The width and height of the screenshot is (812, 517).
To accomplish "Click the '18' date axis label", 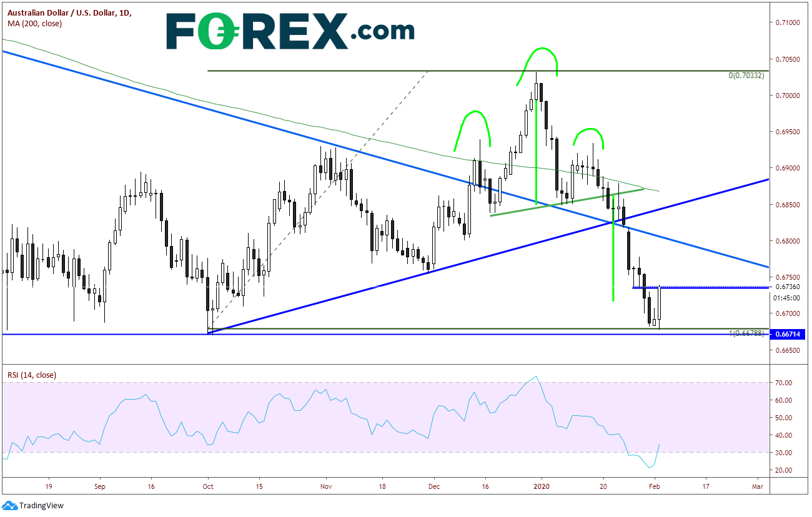I will click(x=382, y=485).
